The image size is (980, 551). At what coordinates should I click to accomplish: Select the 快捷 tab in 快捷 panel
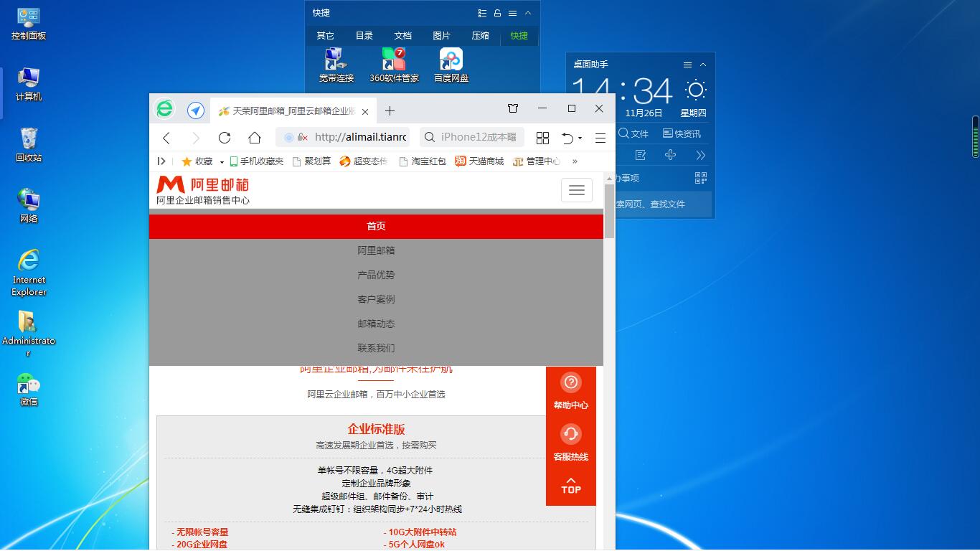pos(519,36)
